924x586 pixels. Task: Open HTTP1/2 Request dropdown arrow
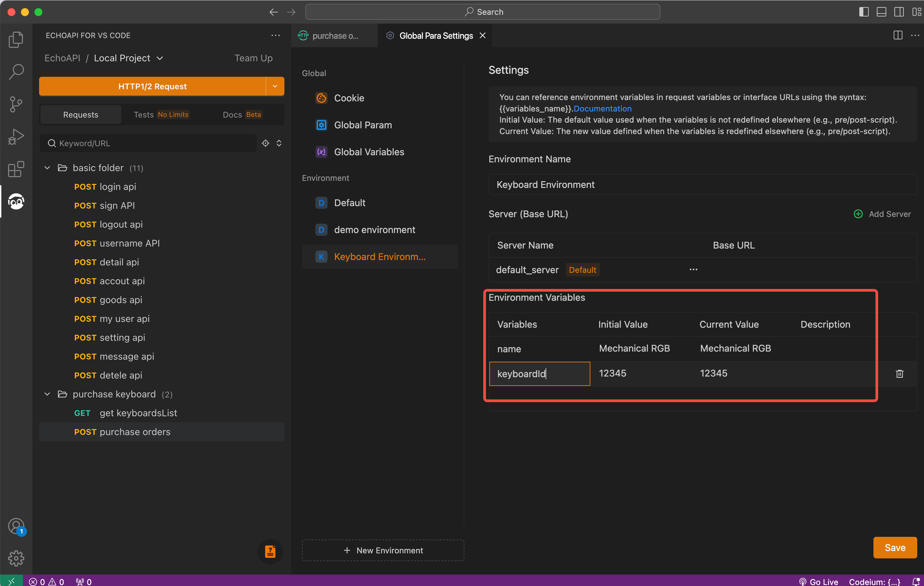tap(275, 86)
